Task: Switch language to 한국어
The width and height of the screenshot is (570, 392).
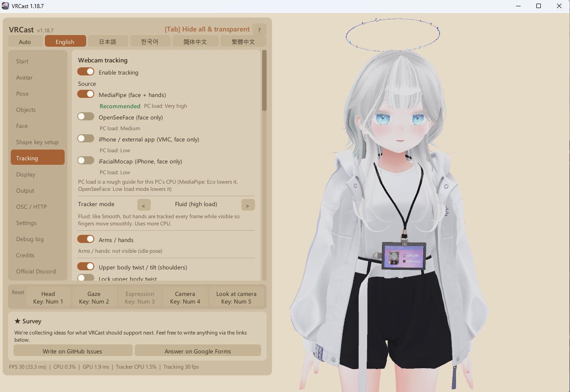Action: pyautogui.click(x=150, y=41)
